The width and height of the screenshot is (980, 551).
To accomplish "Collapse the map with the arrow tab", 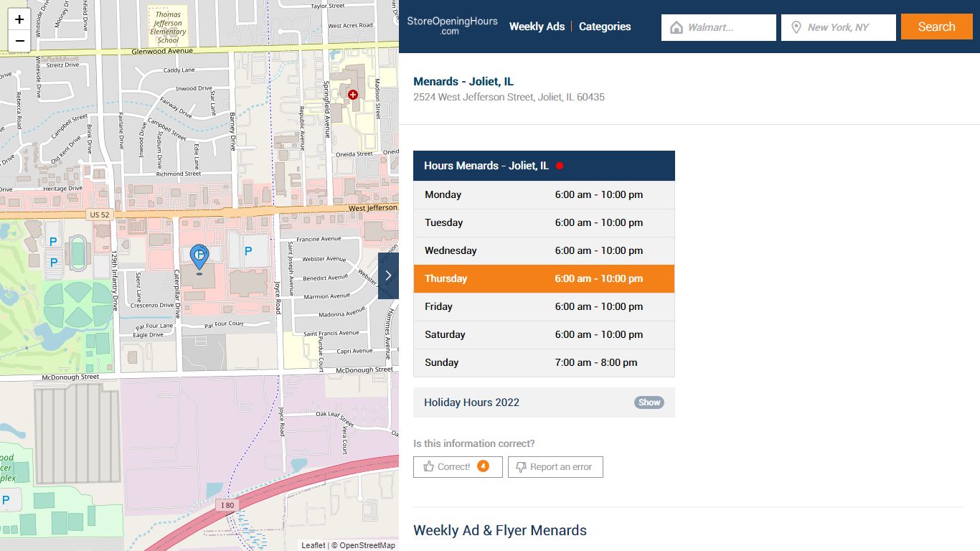I will pyautogui.click(x=388, y=275).
